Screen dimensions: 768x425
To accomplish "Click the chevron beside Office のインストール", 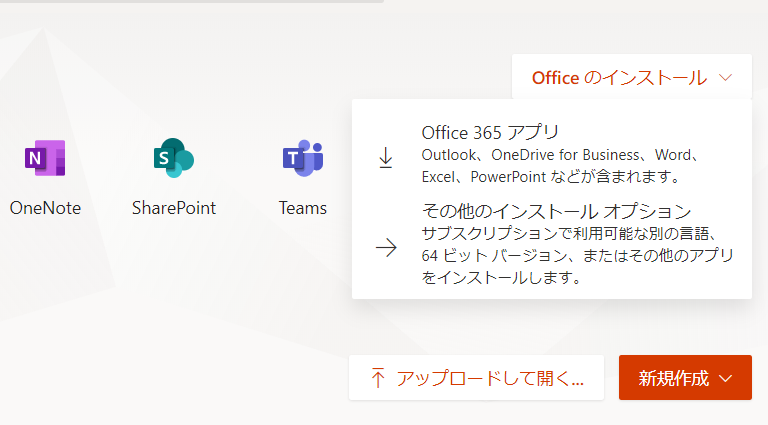I will tap(725, 77).
